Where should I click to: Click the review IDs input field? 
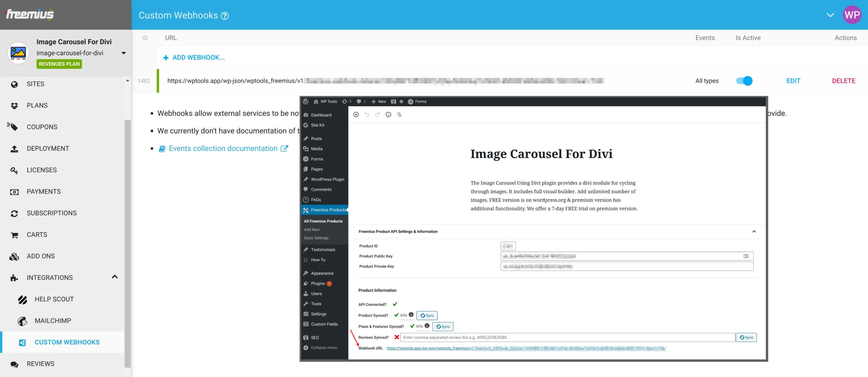[x=568, y=337]
